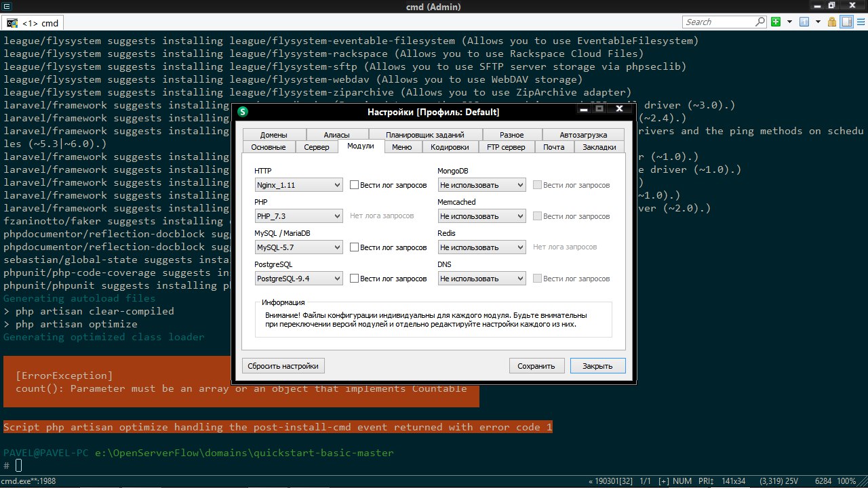Open the MySQL-5.7 dropdown
This screenshot has width=868, height=488.
click(x=298, y=247)
